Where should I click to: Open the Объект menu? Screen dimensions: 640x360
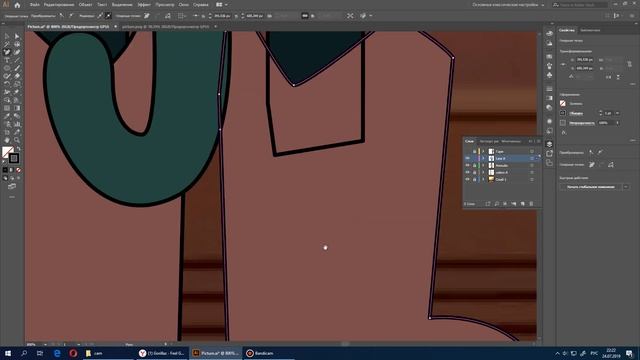coord(85,5)
